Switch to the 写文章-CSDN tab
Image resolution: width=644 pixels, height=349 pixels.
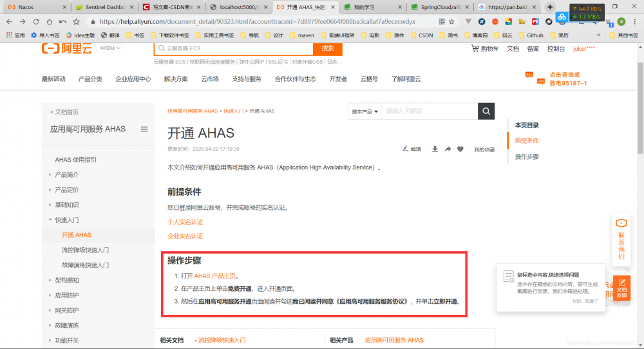pyautogui.click(x=171, y=7)
